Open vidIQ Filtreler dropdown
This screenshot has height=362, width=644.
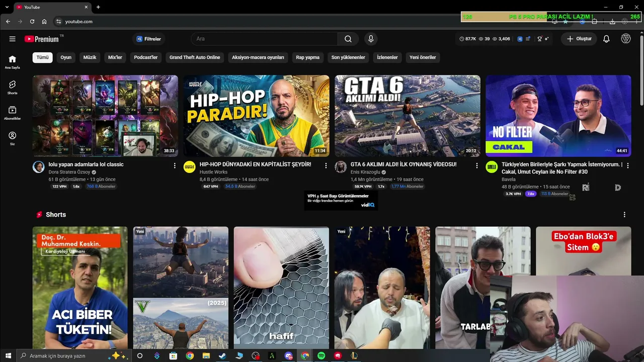tap(149, 39)
